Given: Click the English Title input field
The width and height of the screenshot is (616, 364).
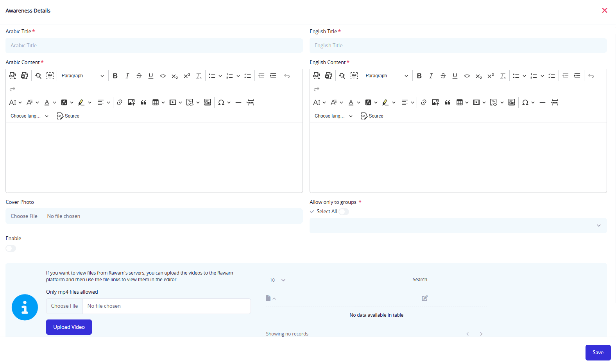Looking at the screenshot, I should tap(458, 45).
